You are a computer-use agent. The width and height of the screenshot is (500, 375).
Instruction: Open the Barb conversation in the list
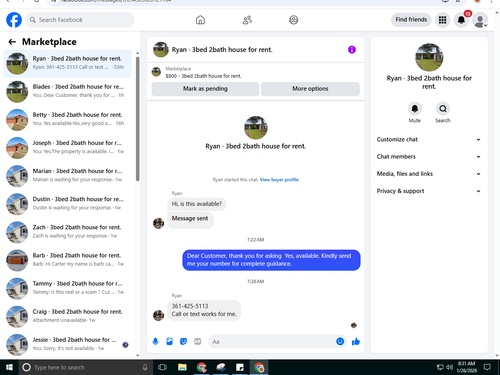[x=67, y=260]
